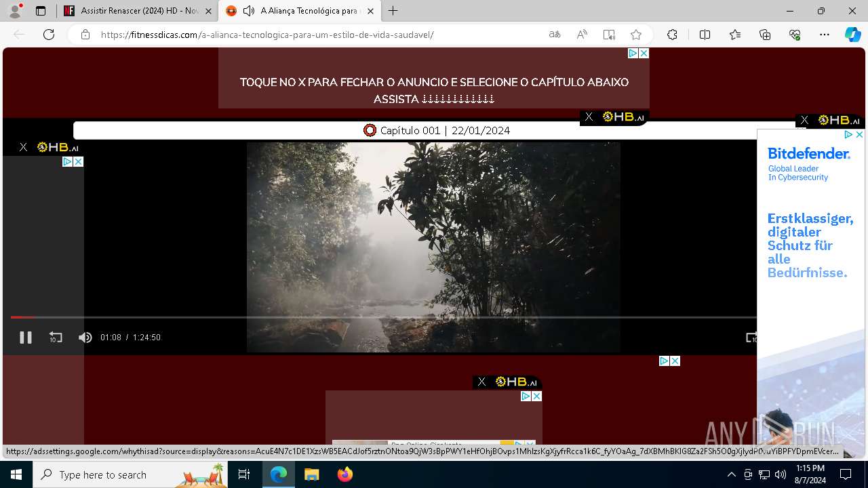The image size is (868, 488).
Task: Open browser essentials
Action: tap(795, 35)
